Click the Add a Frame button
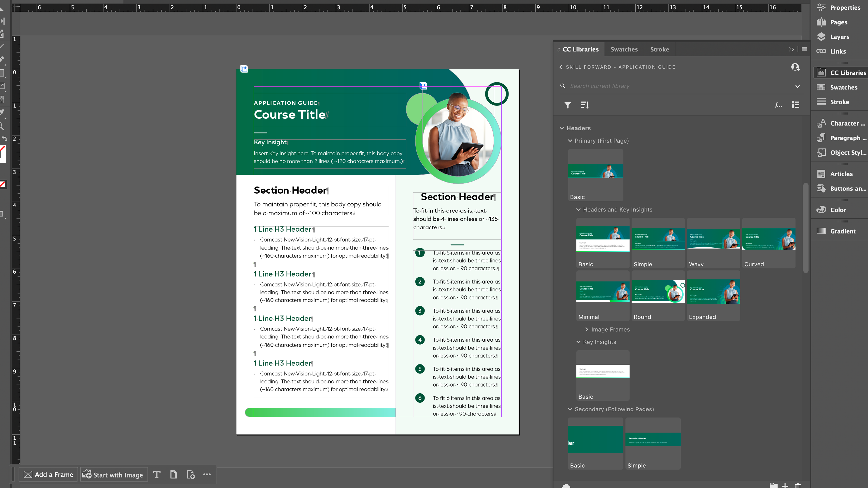This screenshot has height=488, width=868. click(48, 474)
